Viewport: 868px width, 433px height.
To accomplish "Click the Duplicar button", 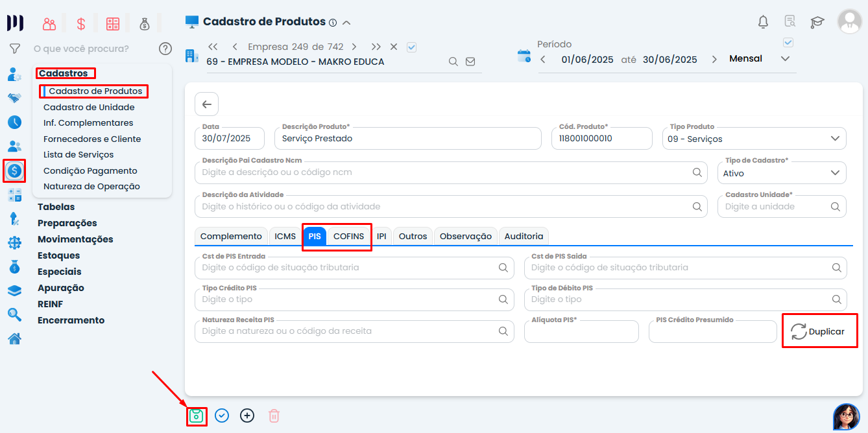I will 818,331.
